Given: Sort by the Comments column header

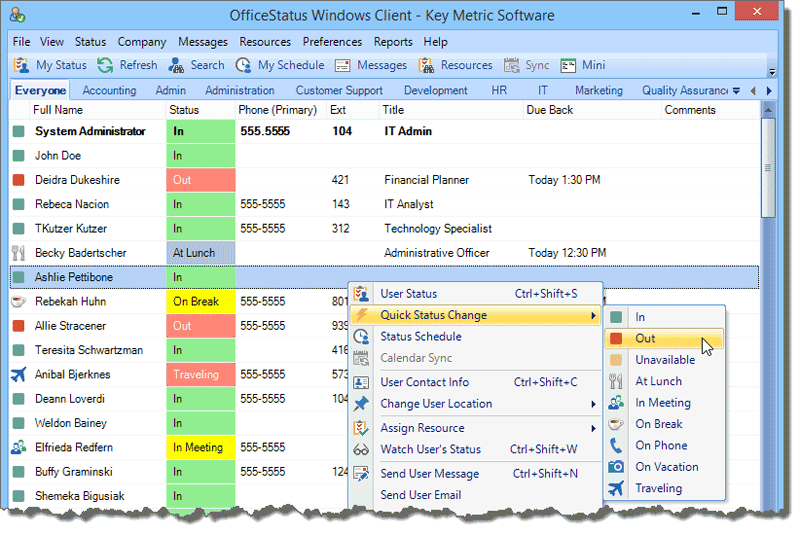Looking at the screenshot, I should click(710, 110).
